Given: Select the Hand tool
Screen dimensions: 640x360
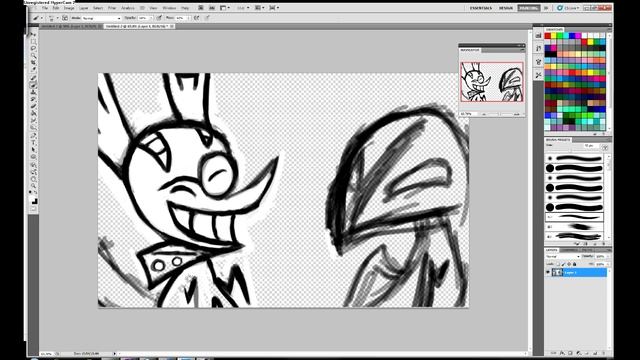Looking at the screenshot, I should pyautogui.click(x=33, y=179).
